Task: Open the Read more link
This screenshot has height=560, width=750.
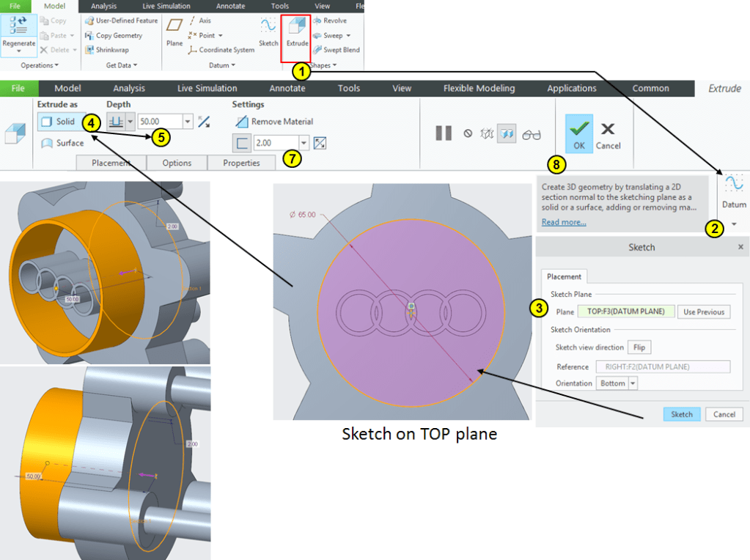Action: tap(564, 222)
